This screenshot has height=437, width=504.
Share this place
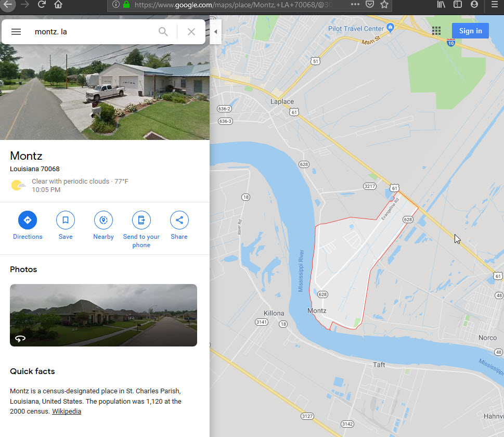[179, 220]
